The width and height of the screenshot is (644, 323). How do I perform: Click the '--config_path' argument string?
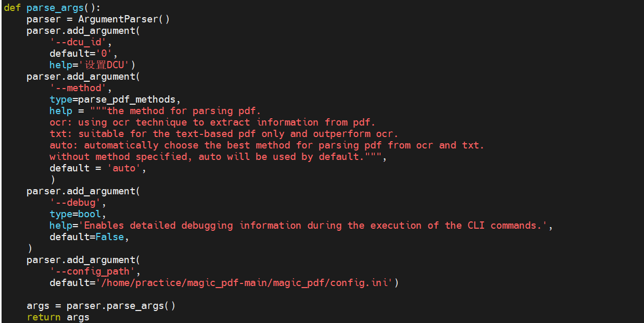[x=93, y=271]
